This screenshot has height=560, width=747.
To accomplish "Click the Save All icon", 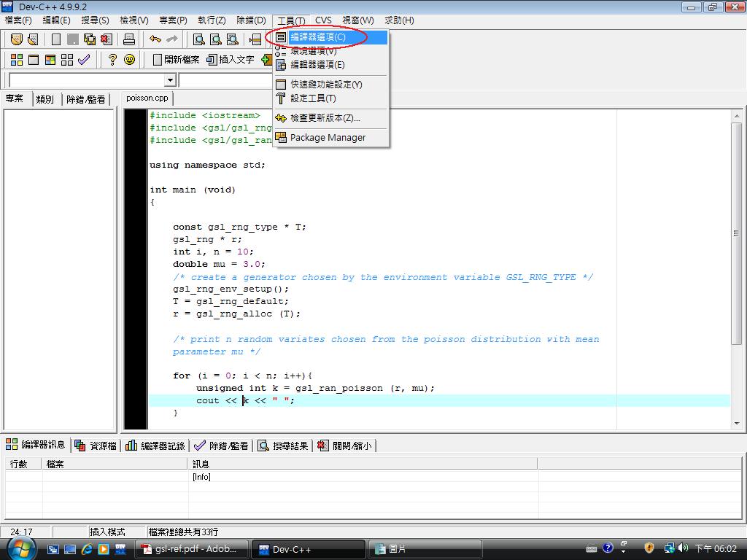I will [x=90, y=39].
